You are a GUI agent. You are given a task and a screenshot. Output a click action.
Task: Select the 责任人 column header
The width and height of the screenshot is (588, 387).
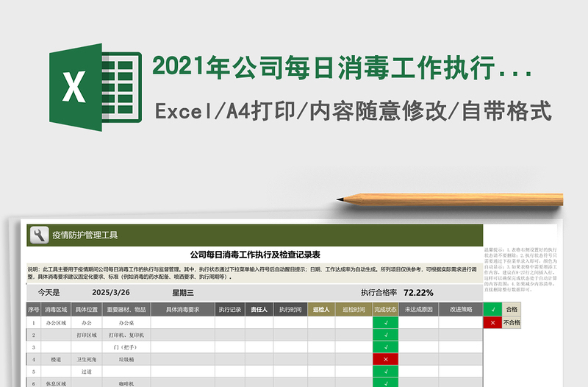click(258, 310)
